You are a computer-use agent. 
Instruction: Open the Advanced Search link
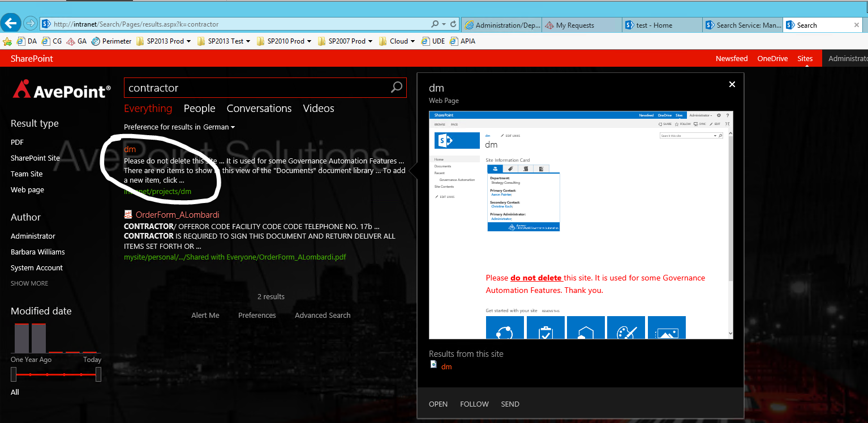click(323, 315)
